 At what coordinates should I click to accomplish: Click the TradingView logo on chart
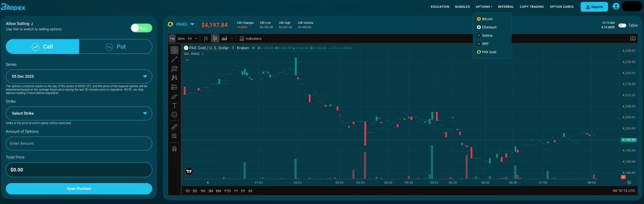(188, 172)
